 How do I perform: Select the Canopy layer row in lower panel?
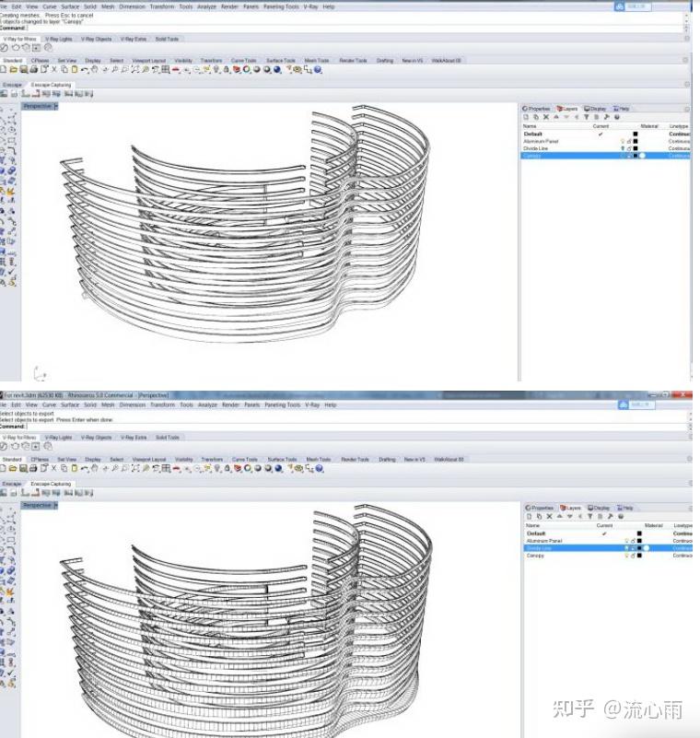click(608, 556)
